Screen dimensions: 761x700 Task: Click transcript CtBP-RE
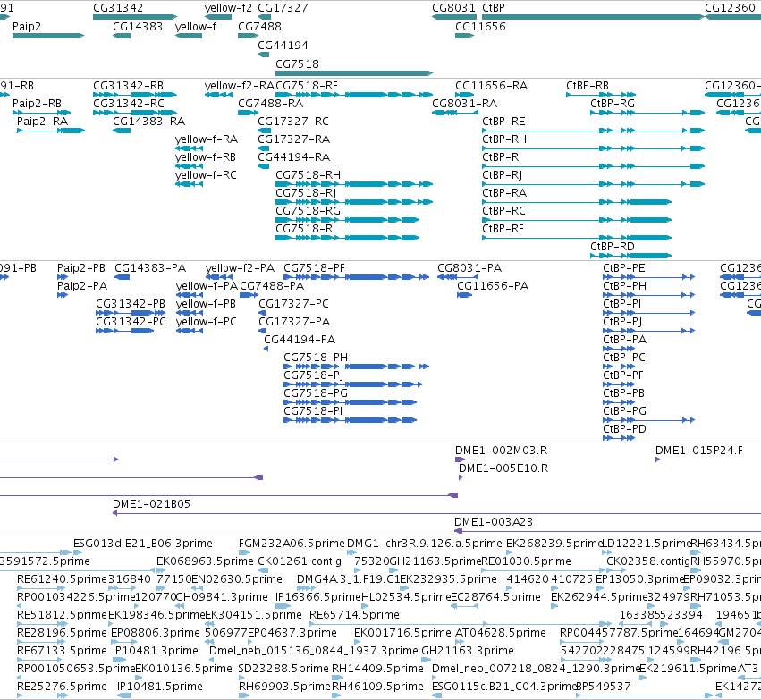[503, 122]
